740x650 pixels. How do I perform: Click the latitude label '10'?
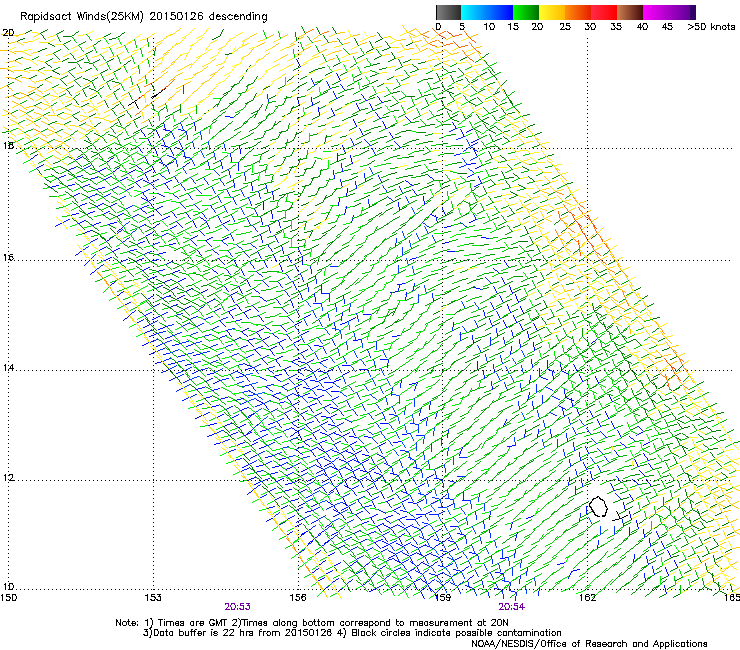point(8,587)
